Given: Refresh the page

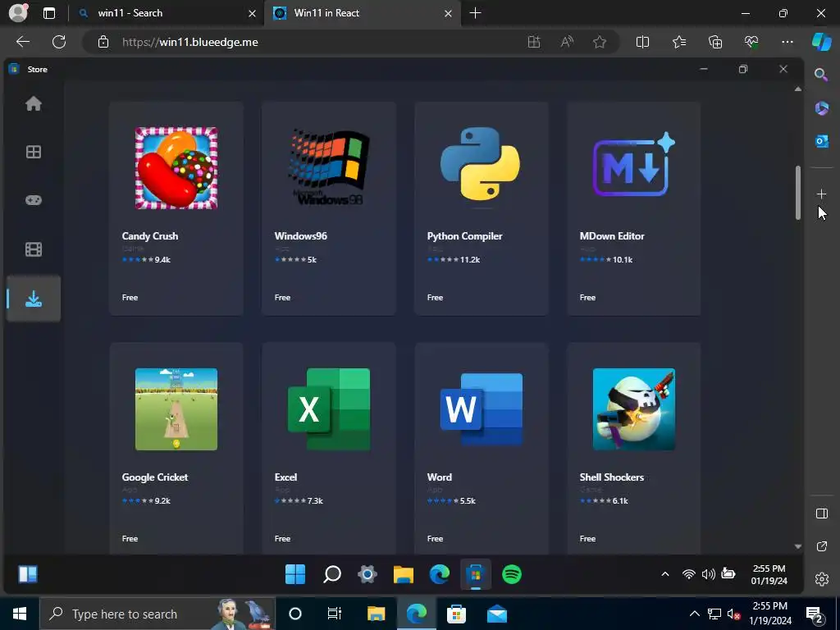Looking at the screenshot, I should tap(59, 42).
